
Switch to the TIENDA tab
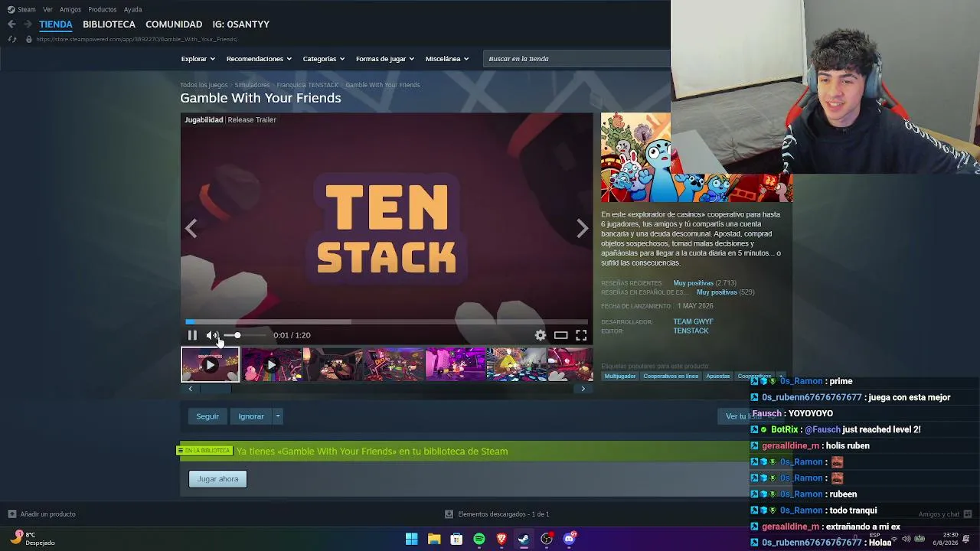56,24
